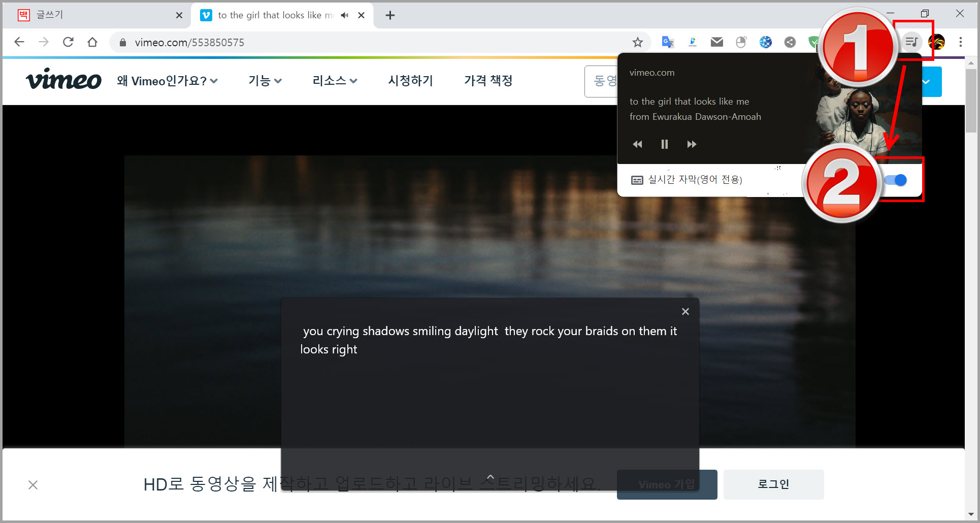
Task: Reload the Vimeo page
Action: [x=68, y=42]
